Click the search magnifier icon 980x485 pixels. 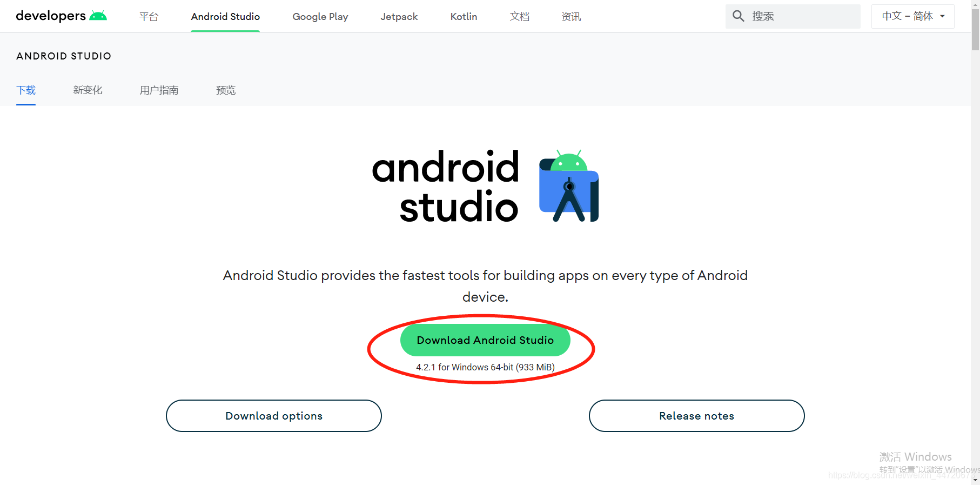pyautogui.click(x=738, y=16)
